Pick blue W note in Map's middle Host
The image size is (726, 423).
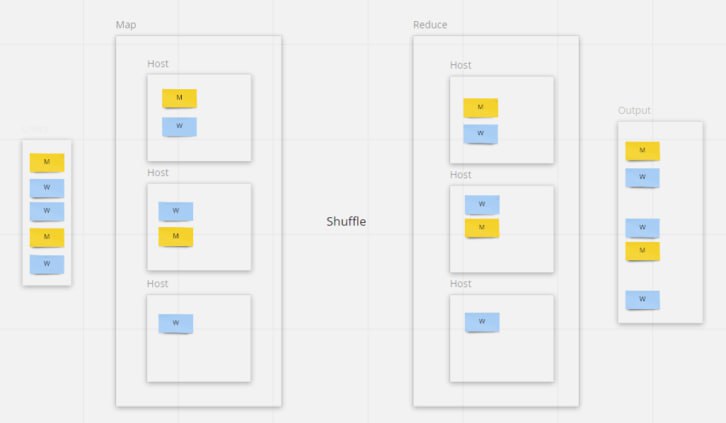pyautogui.click(x=176, y=211)
